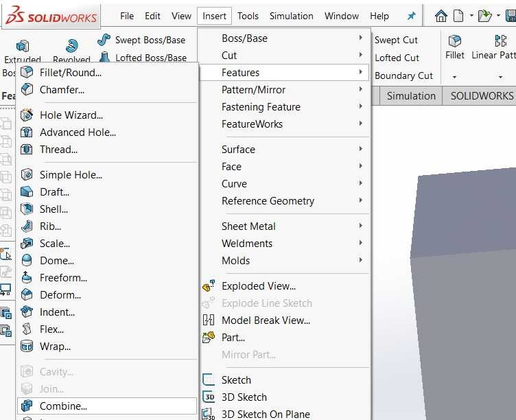Click the Model Break View icon
516x420 pixels.
point(209,320)
